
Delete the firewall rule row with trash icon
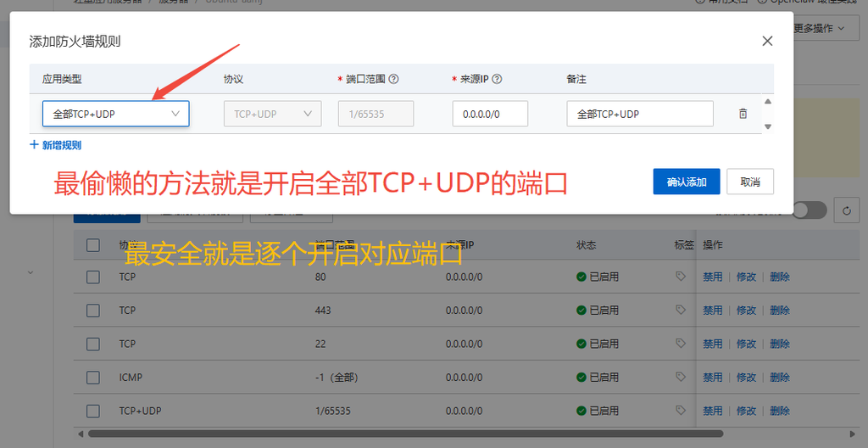[743, 114]
